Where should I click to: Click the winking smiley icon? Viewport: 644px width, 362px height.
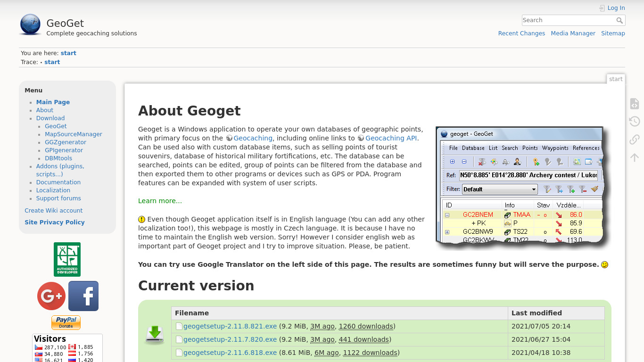[604, 264]
